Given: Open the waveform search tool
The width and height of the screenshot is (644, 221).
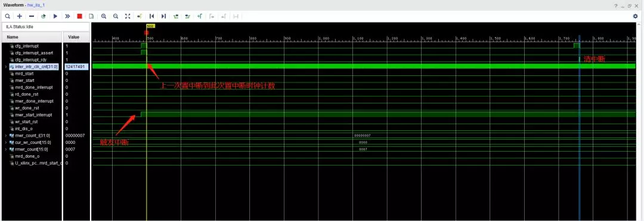Looking at the screenshot, I should [7, 16].
